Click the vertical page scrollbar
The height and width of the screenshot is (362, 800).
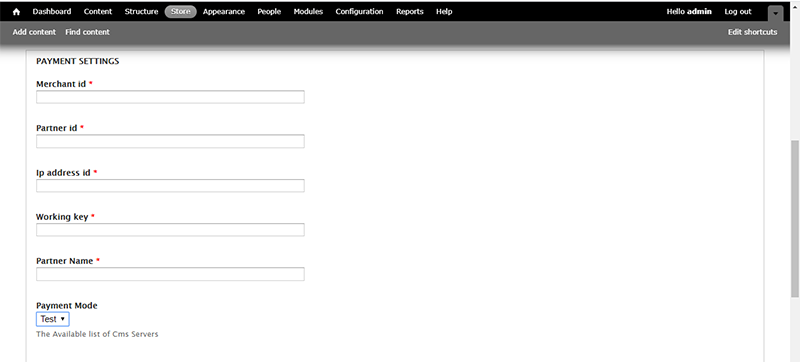(795, 218)
